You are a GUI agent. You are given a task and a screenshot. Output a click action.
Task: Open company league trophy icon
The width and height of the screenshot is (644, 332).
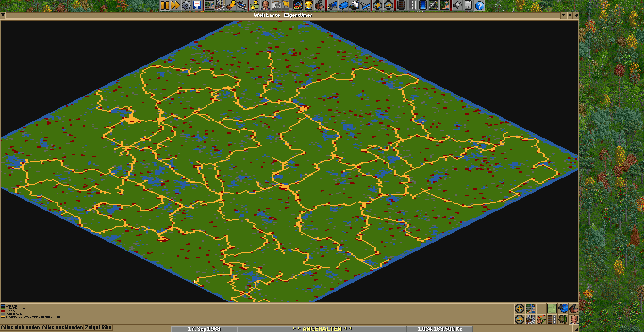point(308,6)
